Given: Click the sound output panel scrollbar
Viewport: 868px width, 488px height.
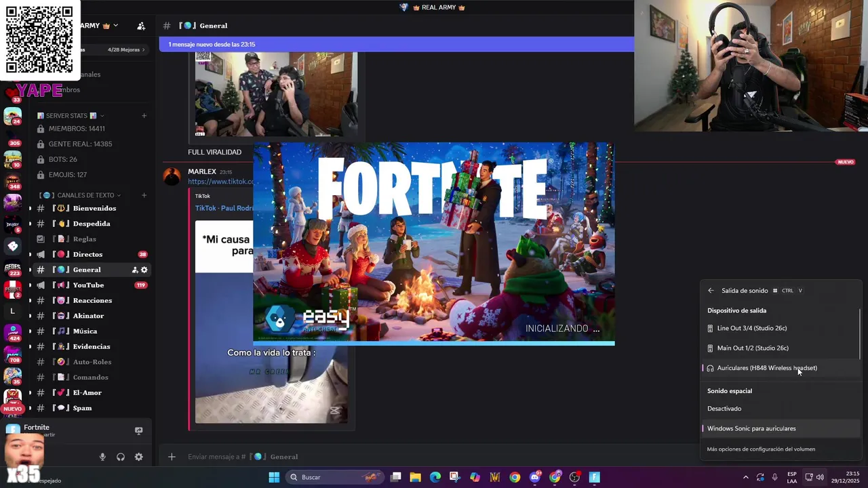Looking at the screenshot, I should click(x=860, y=333).
